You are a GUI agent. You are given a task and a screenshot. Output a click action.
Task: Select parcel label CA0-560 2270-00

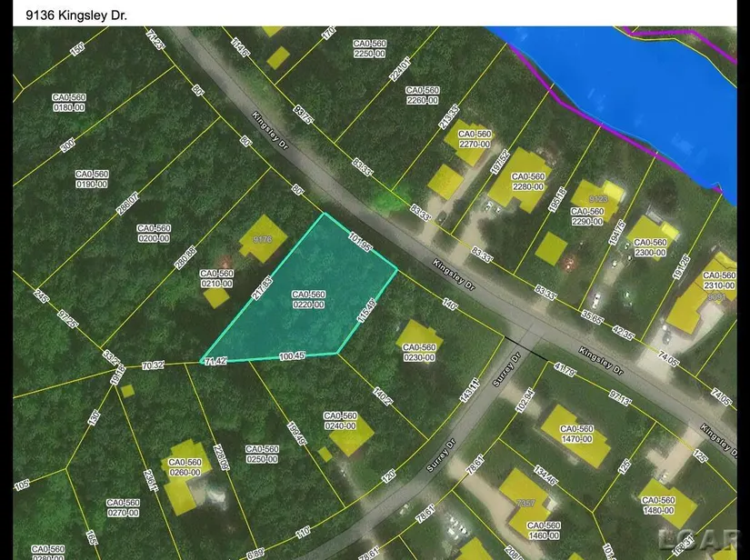[x=475, y=139]
